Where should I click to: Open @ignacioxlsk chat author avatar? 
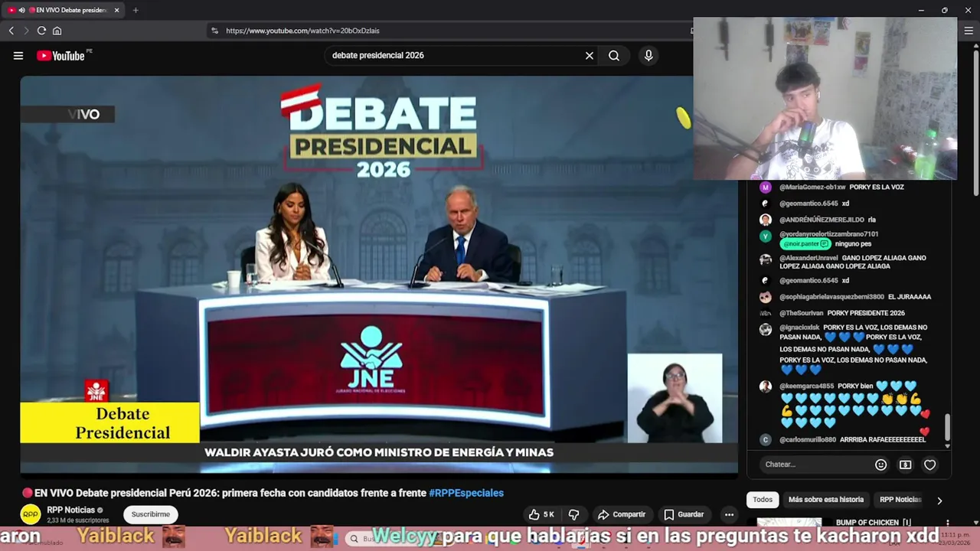click(x=765, y=330)
